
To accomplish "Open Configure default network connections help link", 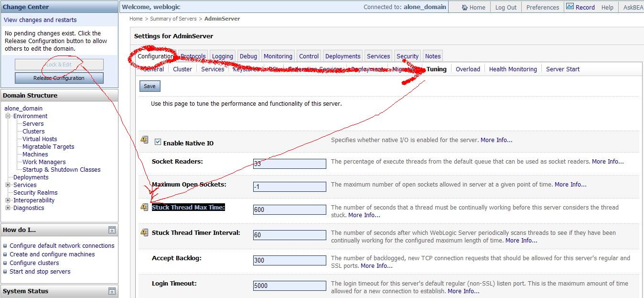I will [x=62, y=245].
